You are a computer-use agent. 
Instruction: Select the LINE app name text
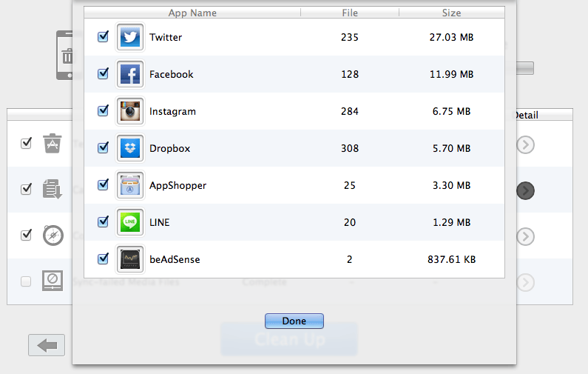pyautogui.click(x=159, y=222)
